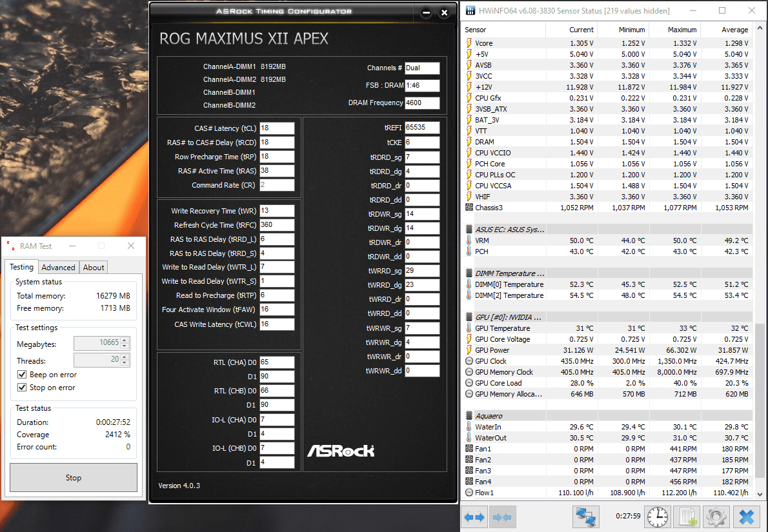Click Flow1 circular sensor icon
Viewport: 768px width, 532px height.
(x=469, y=493)
